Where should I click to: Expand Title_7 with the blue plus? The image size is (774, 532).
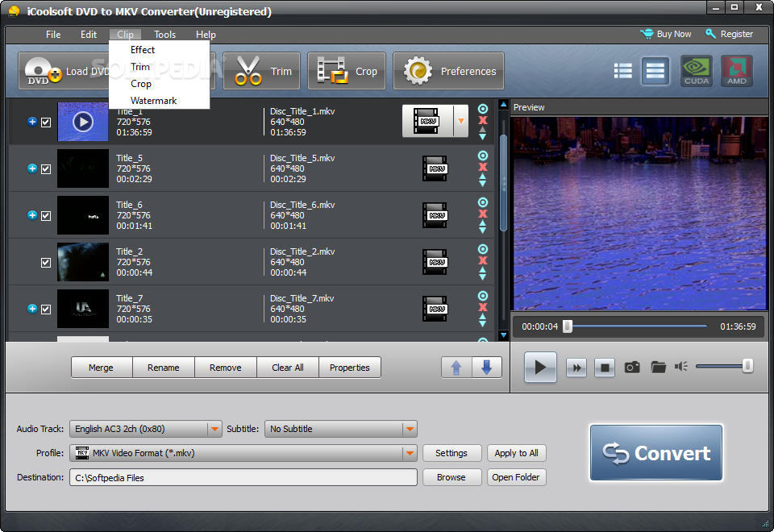click(x=32, y=309)
